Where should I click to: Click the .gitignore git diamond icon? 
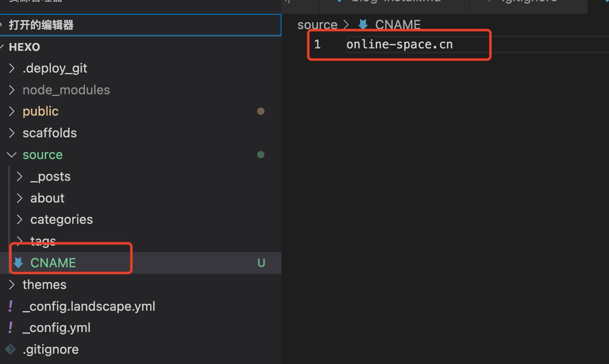(10, 349)
